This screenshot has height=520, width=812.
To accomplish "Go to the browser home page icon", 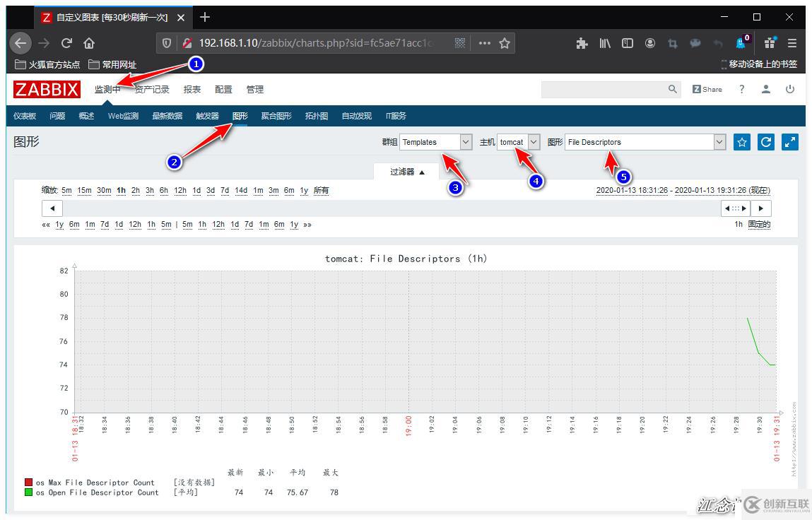I will pyautogui.click(x=89, y=43).
